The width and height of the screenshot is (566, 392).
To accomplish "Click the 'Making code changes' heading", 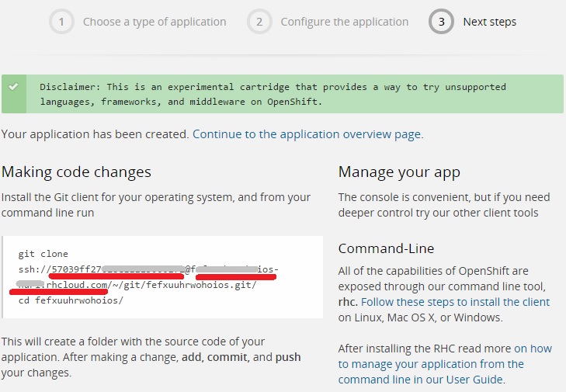I will point(76,172).
